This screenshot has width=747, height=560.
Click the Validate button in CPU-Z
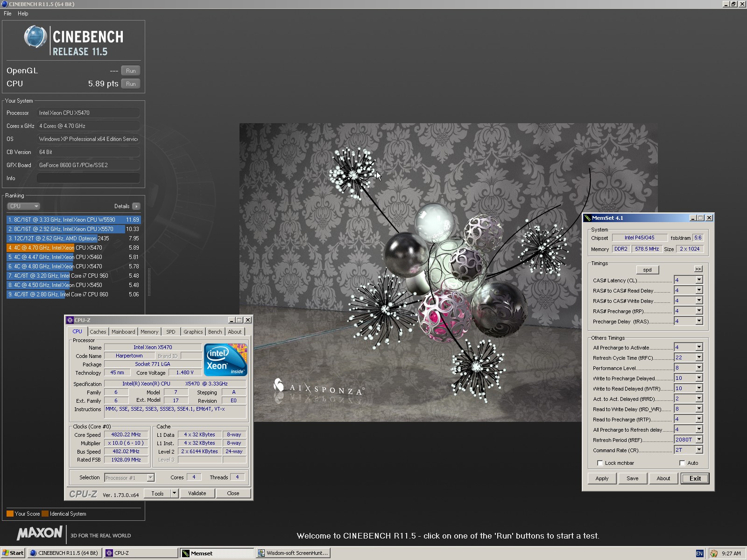coord(197,493)
